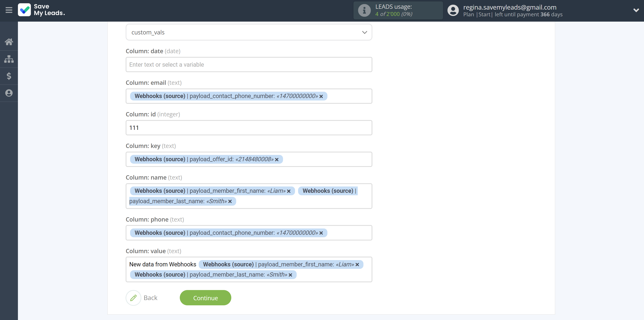The height and width of the screenshot is (320, 644).
Task: Click 'New data from Webhooks' text in value field
Action: [162, 264]
